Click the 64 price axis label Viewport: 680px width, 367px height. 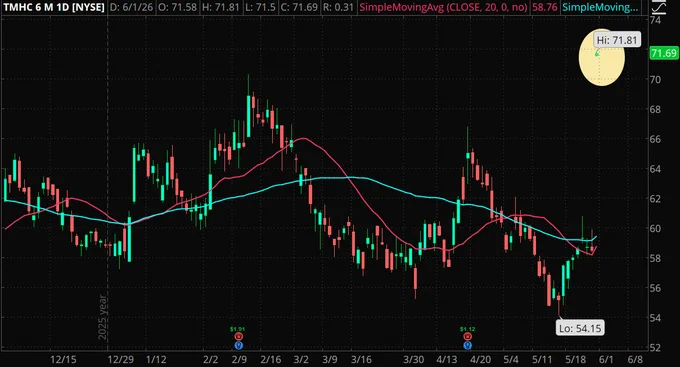pyautogui.click(x=655, y=169)
